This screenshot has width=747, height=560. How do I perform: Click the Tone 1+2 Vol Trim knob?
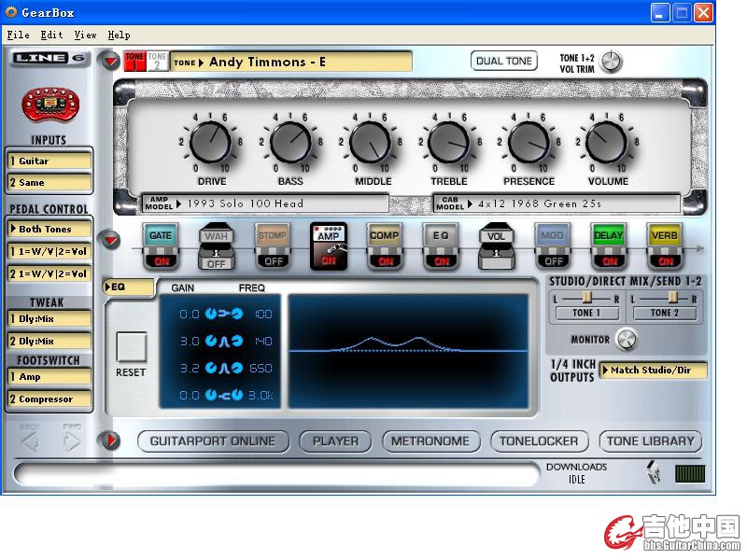[611, 62]
